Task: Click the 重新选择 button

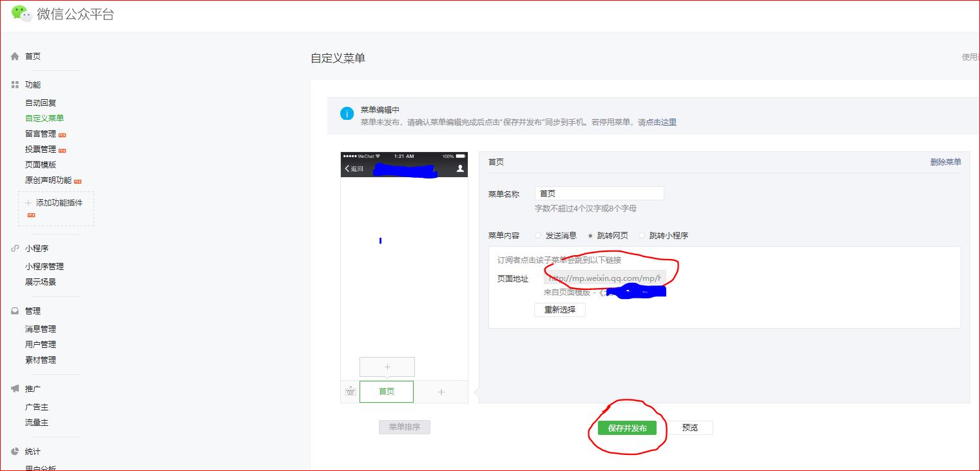Action: (x=560, y=310)
